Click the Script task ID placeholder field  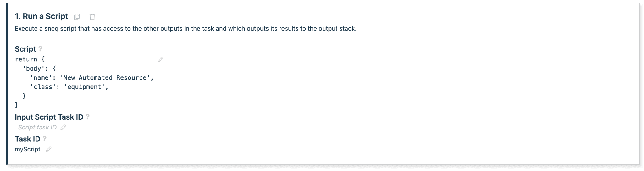click(x=37, y=127)
